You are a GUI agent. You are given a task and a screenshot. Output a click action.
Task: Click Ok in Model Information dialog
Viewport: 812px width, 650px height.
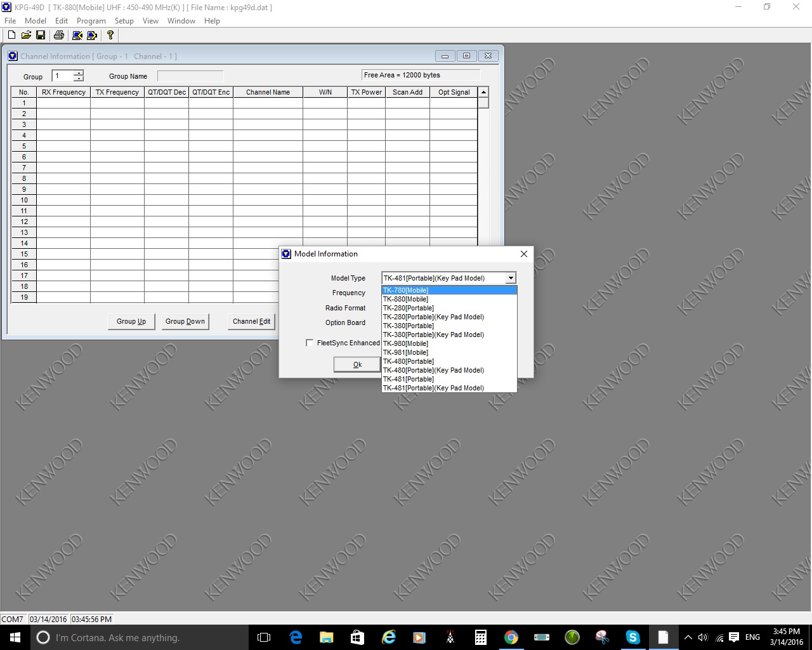click(357, 364)
